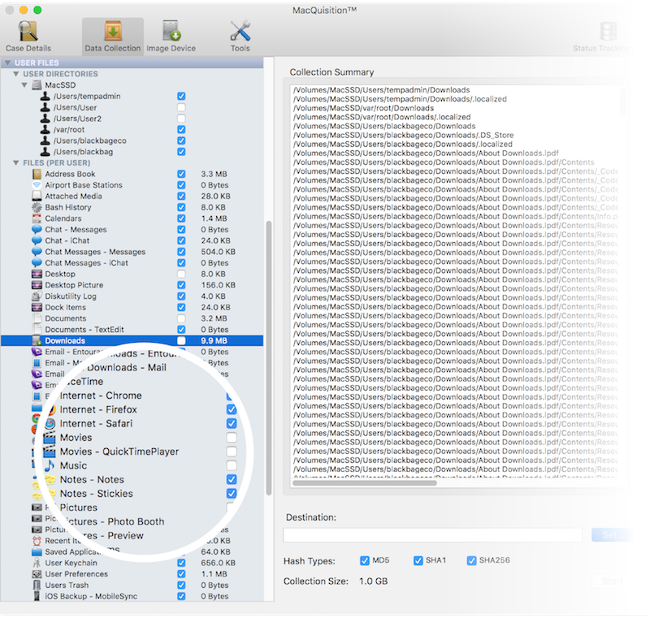This screenshot has height=644, width=650.
Task: Select the summary line ending in "Downloads/.DS_Store"
Action: pyautogui.click(x=403, y=135)
